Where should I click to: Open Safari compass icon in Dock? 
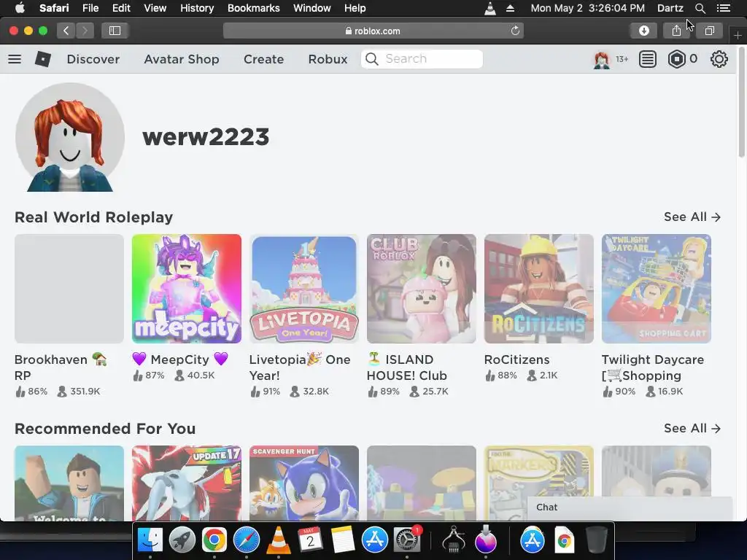[247, 540]
